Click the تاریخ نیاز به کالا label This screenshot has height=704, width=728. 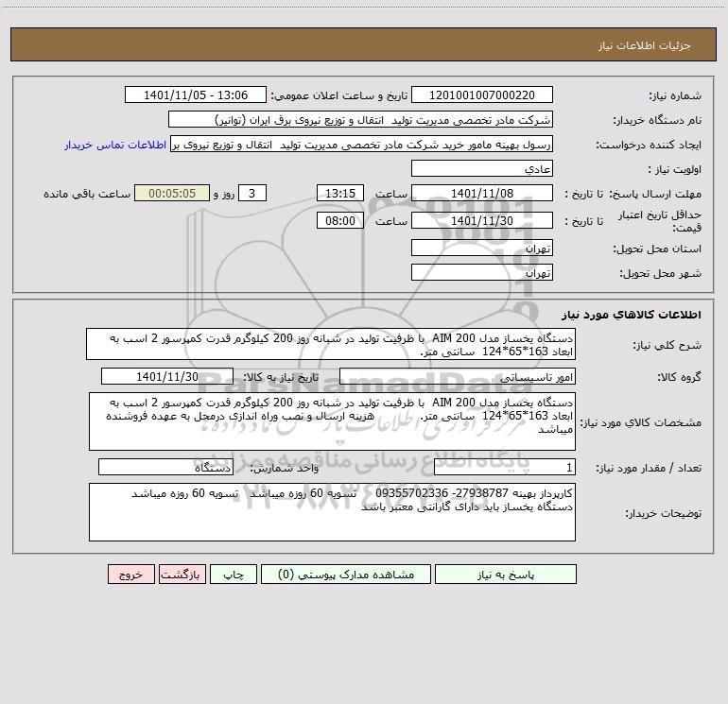coord(282,377)
